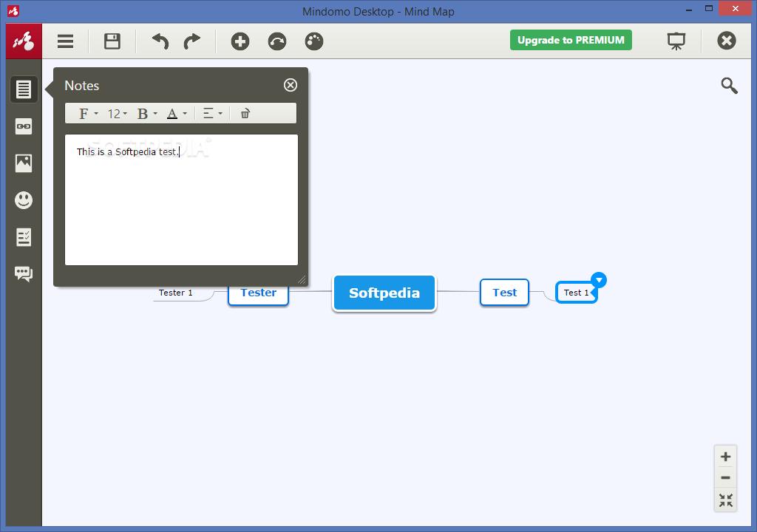Delete note with trash icon
This screenshot has height=532, width=757.
pos(245,114)
